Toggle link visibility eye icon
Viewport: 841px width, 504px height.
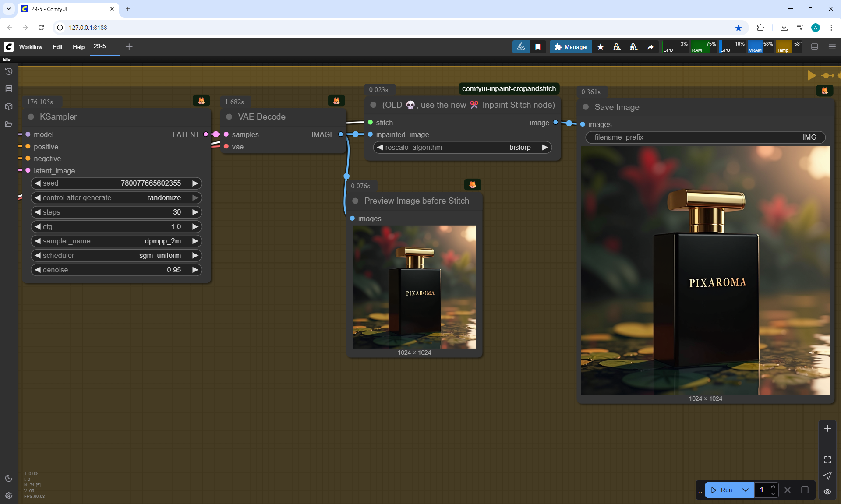(827, 491)
